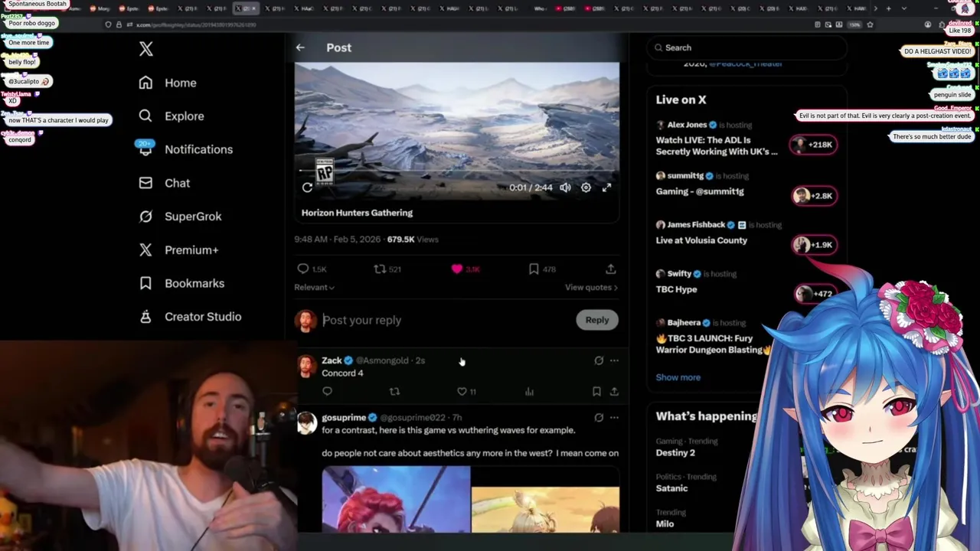Go back with the Post arrow
980x551 pixels.
tap(300, 47)
